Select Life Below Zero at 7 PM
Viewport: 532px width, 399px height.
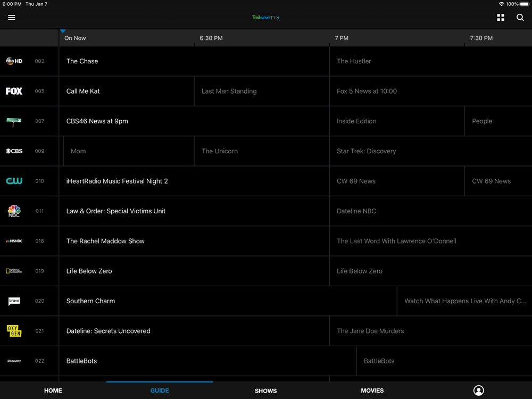[x=430, y=271]
